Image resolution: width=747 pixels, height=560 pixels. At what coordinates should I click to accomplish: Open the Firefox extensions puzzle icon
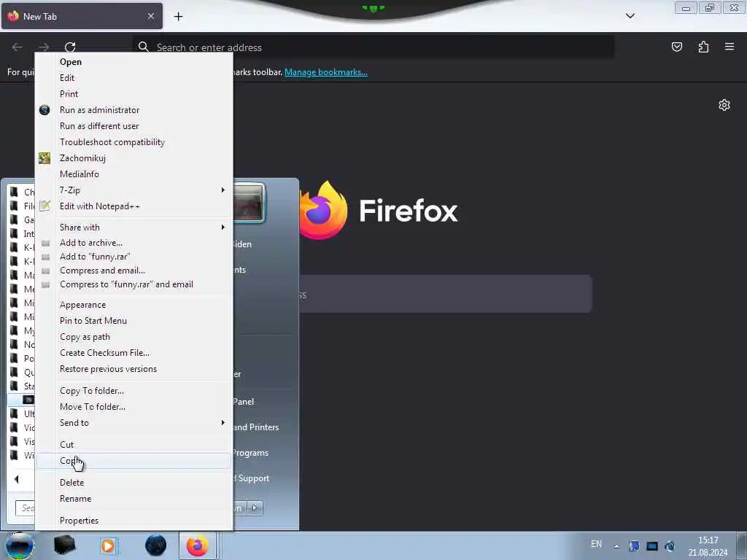[x=703, y=47]
